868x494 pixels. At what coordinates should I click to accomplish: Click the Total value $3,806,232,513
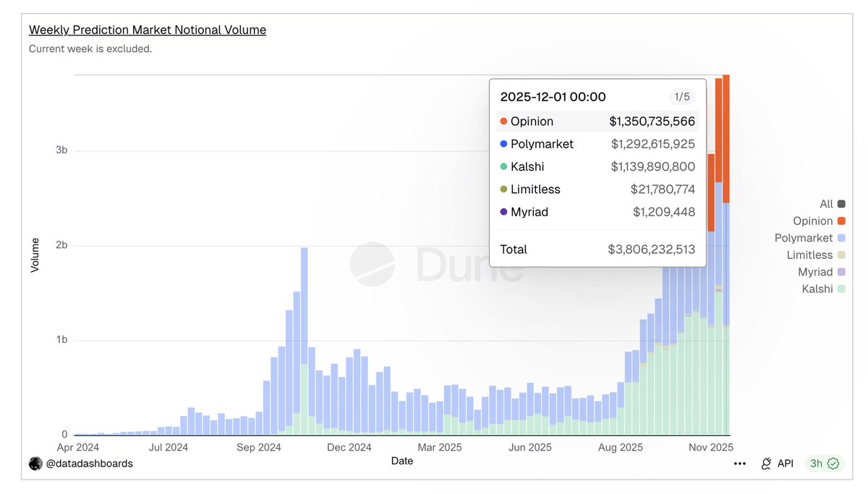point(651,250)
